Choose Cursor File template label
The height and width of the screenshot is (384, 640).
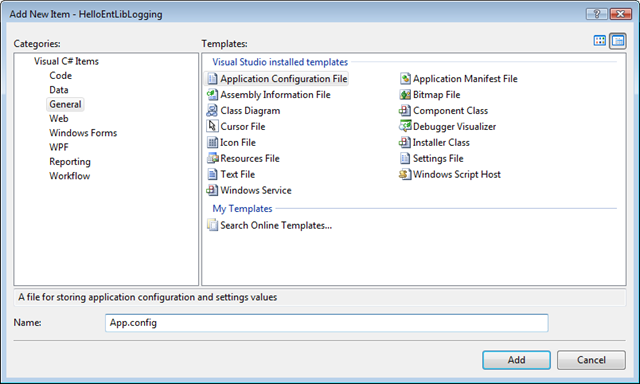tap(243, 127)
